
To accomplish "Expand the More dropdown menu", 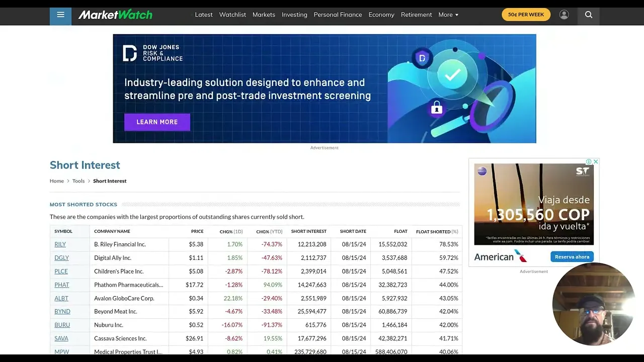I will point(448,15).
